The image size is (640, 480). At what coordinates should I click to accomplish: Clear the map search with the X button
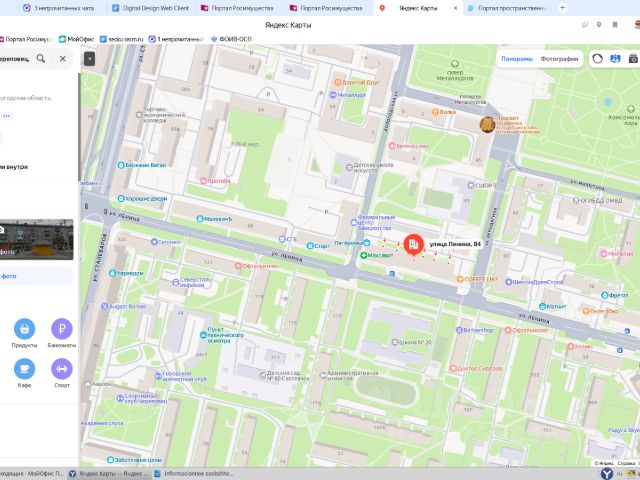coord(62,58)
